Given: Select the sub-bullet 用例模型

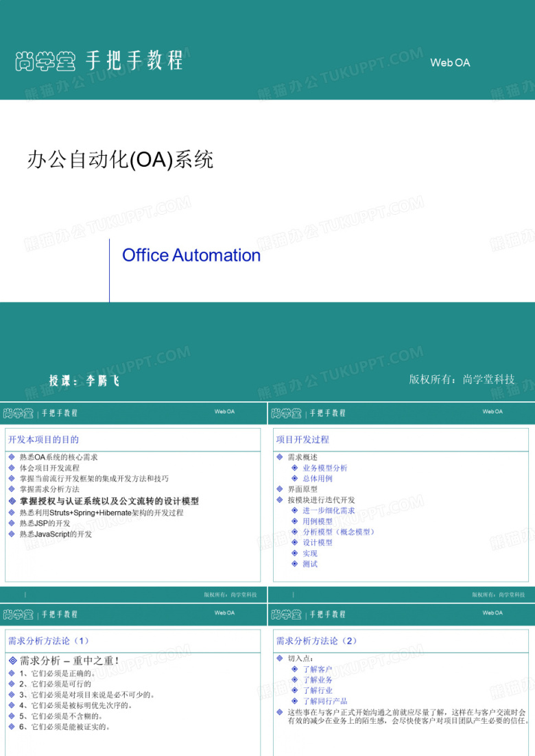Looking at the screenshot, I should [318, 521].
